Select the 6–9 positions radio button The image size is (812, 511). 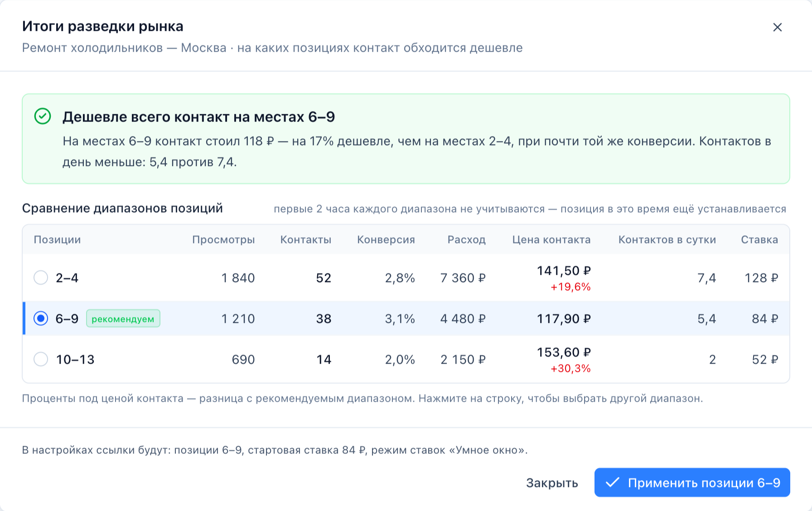[x=41, y=318]
